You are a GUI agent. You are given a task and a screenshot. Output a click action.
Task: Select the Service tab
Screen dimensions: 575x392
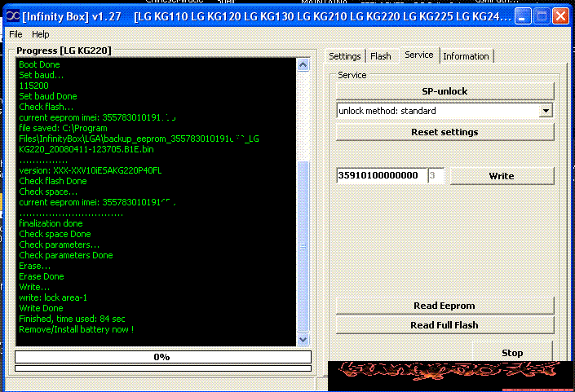[x=419, y=55]
